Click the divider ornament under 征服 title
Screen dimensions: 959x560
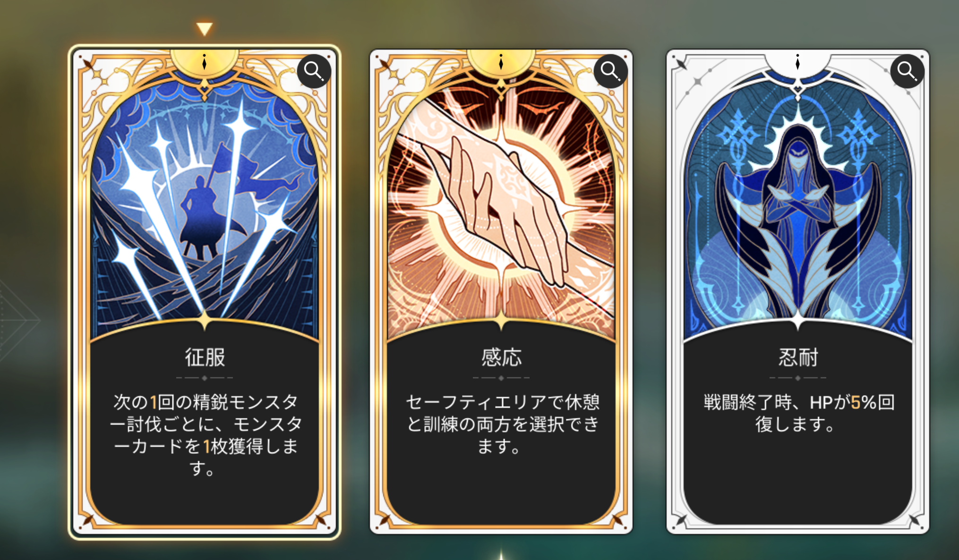[x=204, y=378]
